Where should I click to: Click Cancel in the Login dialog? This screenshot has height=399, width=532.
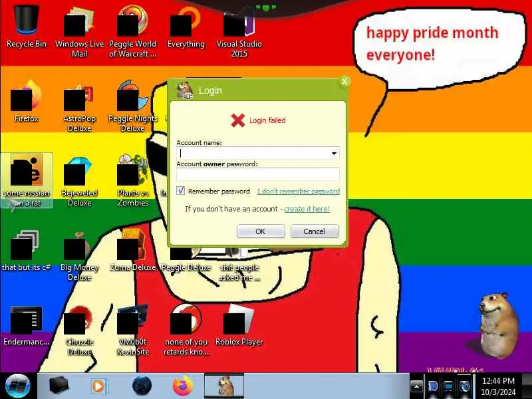click(x=315, y=231)
